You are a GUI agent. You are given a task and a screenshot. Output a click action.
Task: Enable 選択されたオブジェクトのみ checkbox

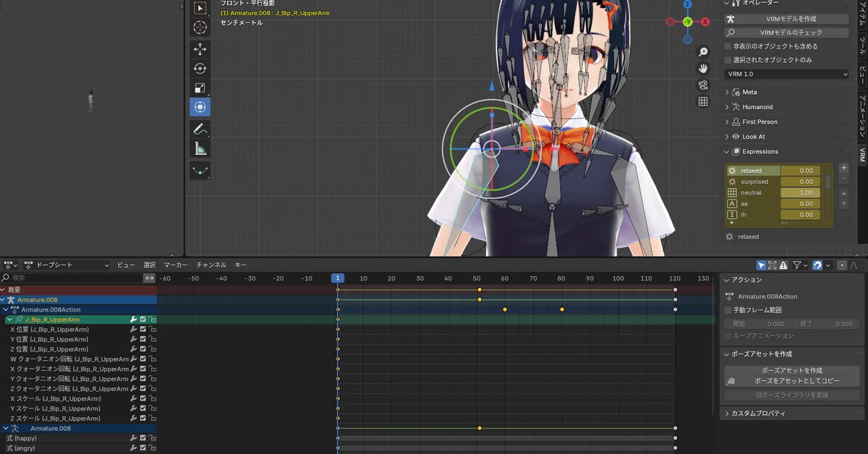click(728, 60)
